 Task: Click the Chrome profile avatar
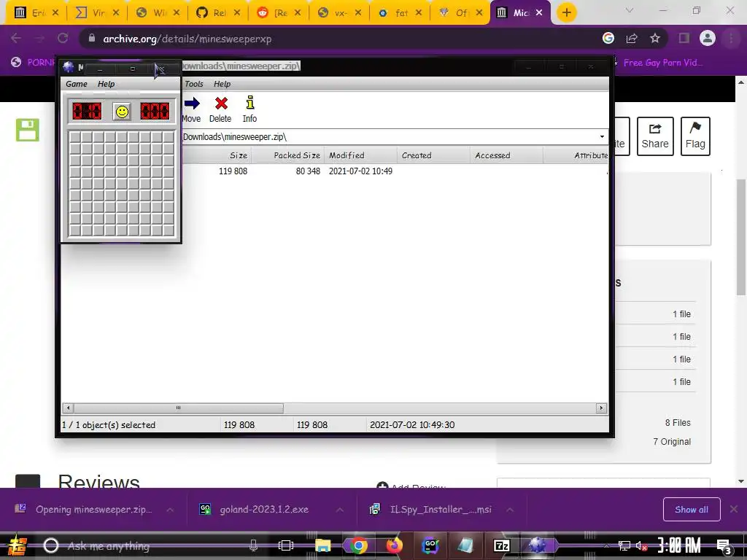coord(708,38)
